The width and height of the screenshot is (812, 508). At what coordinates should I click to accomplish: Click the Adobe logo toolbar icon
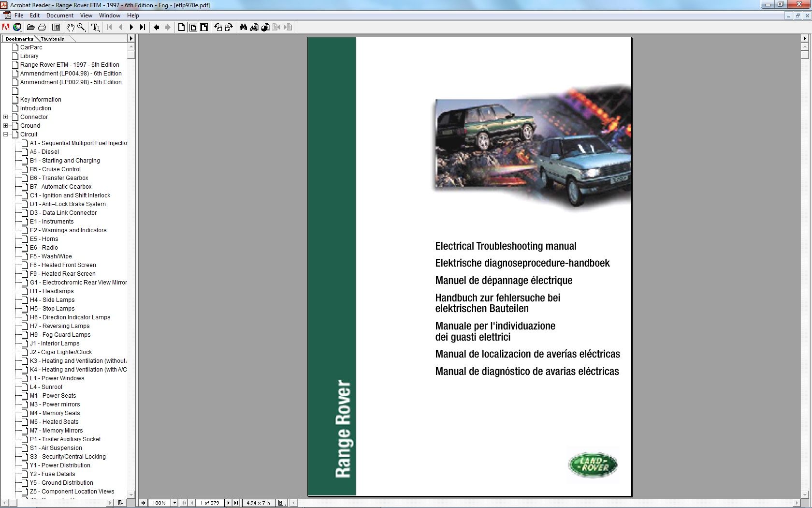pos(6,27)
